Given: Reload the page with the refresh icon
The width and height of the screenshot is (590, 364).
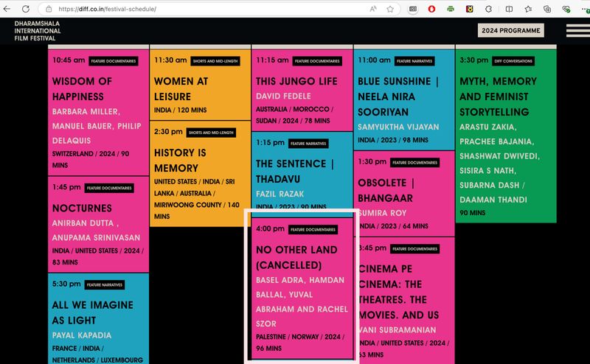Looking at the screenshot, I should (x=27, y=9).
